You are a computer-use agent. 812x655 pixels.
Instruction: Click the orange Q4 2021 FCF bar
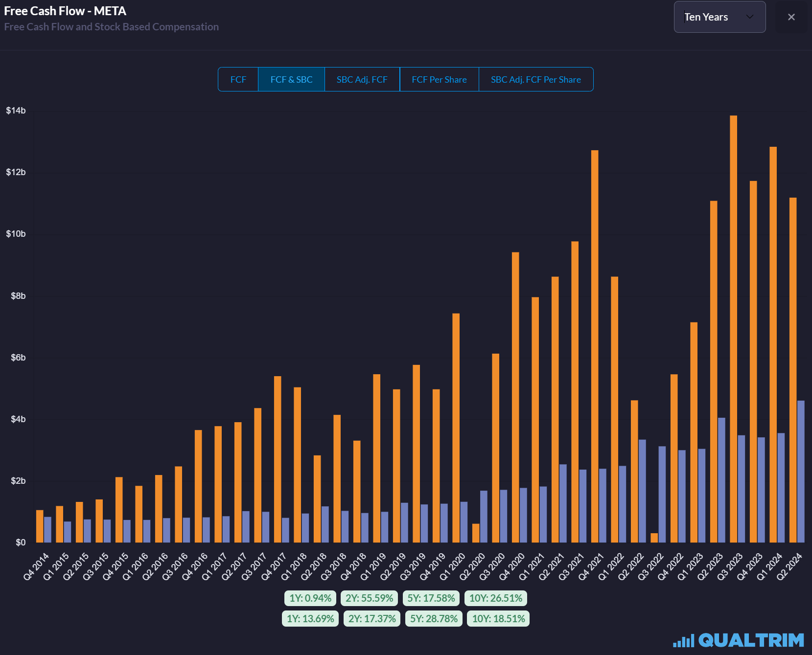(x=595, y=346)
